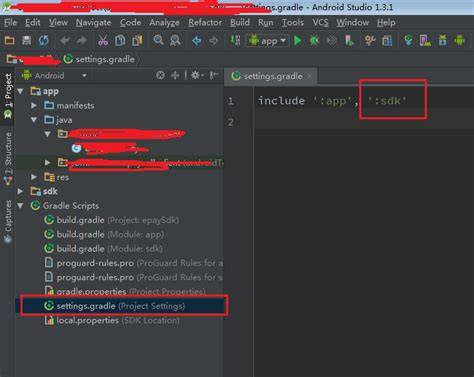Click the Replace search icon

click(x=175, y=41)
